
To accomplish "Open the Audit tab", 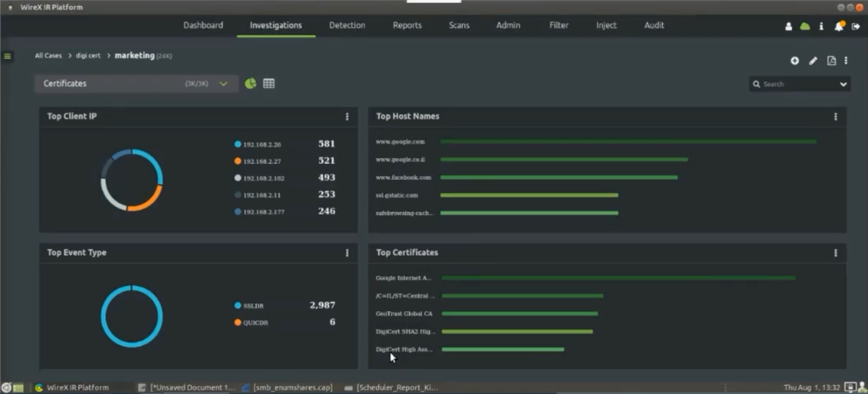I will [x=654, y=25].
